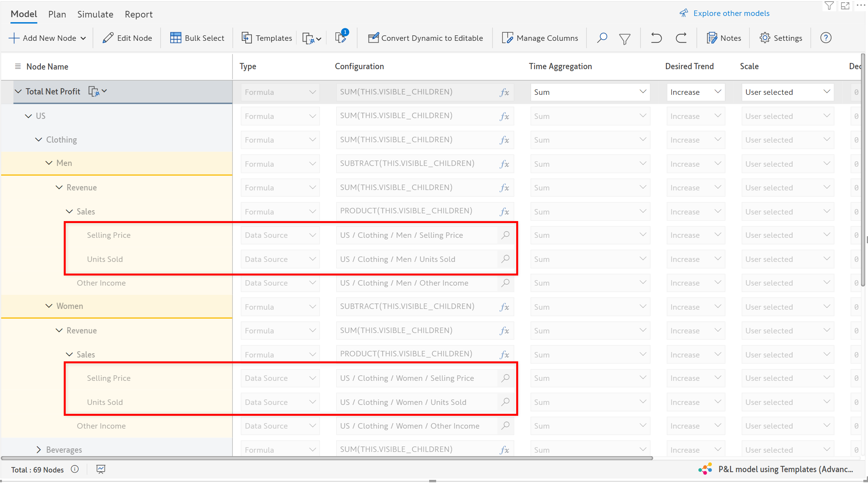
Task: Click formula fx icon on Total Net Profit row
Action: (504, 92)
